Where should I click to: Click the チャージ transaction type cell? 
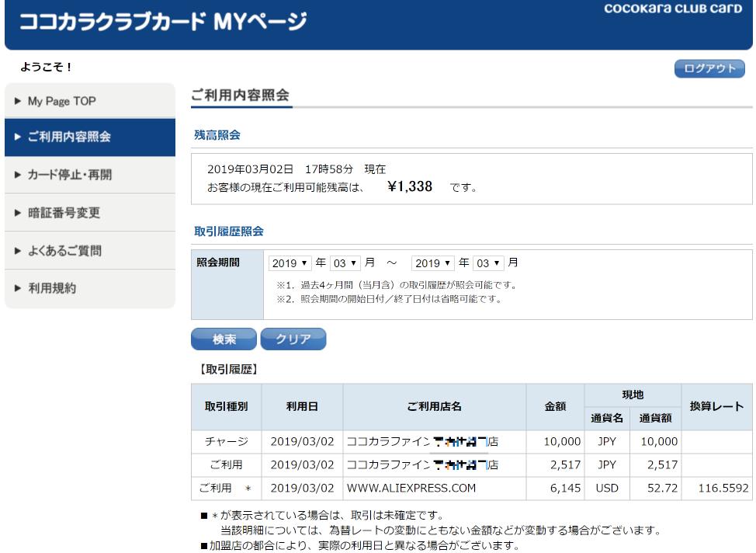pyautogui.click(x=227, y=441)
